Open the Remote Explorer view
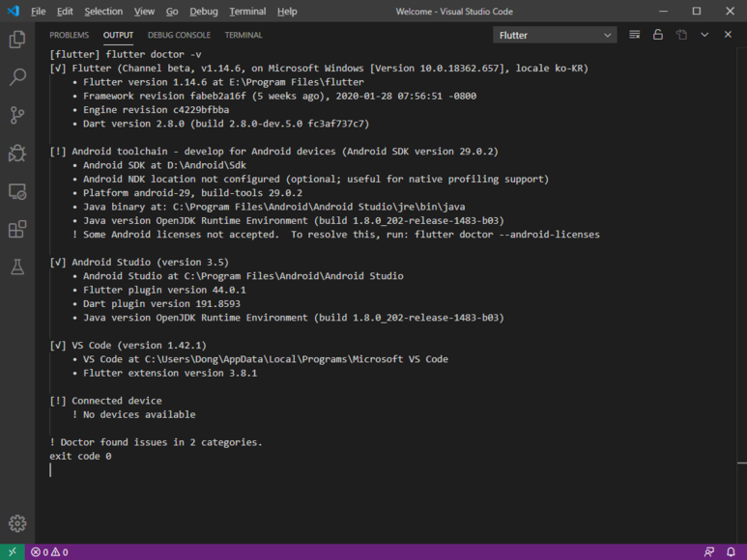The height and width of the screenshot is (560, 747). point(17,191)
